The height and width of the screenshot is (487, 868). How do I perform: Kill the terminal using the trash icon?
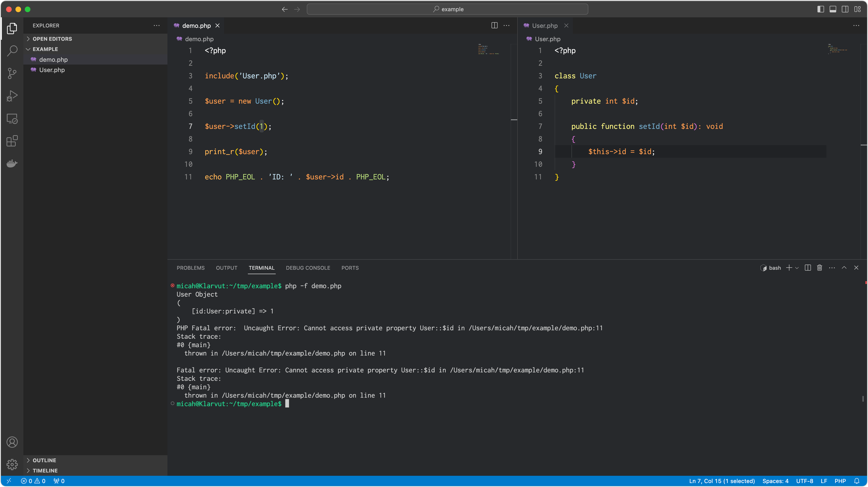(819, 268)
